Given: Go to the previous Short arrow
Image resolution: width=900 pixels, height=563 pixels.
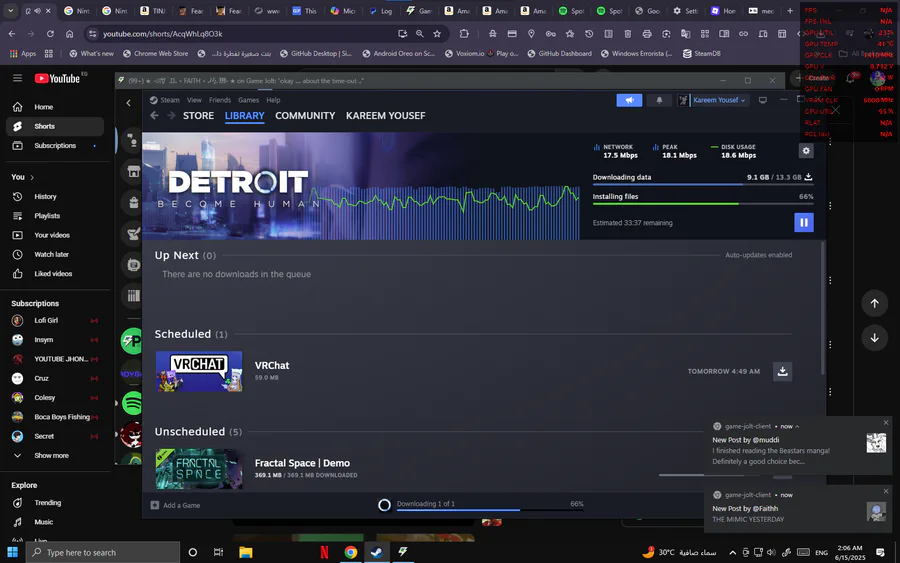Looking at the screenshot, I should [x=874, y=303].
